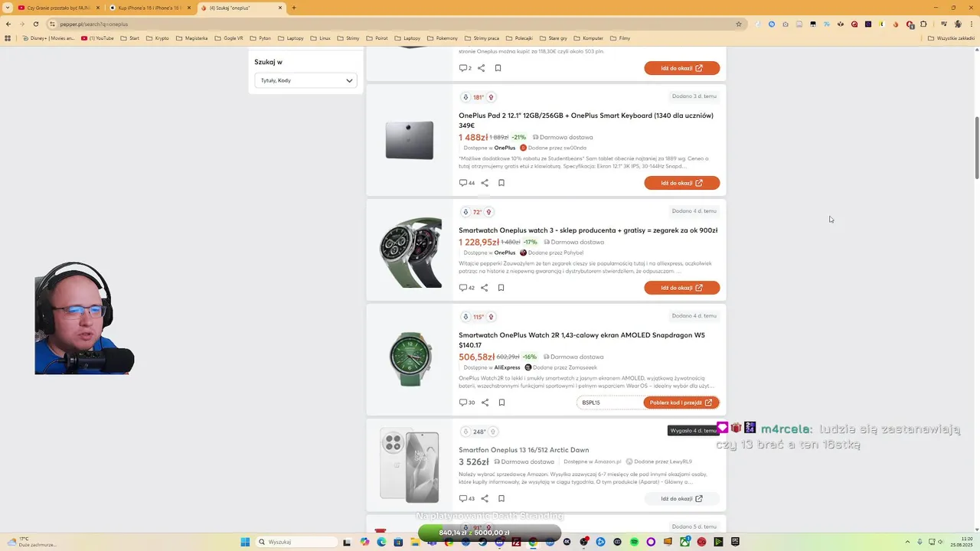The height and width of the screenshot is (551, 980).
Task: Click 'Pobierz kod i przejdź' button
Action: pyautogui.click(x=681, y=403)
